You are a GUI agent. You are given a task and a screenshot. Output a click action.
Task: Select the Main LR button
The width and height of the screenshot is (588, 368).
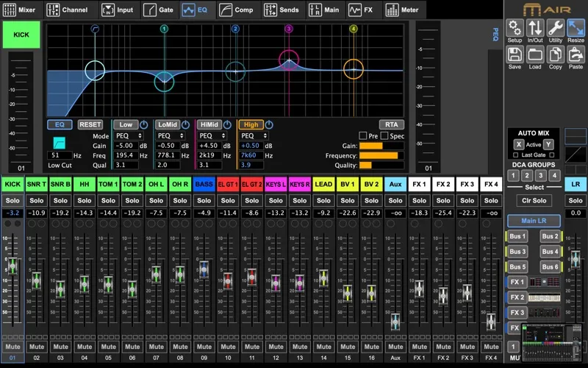[534, 221]
